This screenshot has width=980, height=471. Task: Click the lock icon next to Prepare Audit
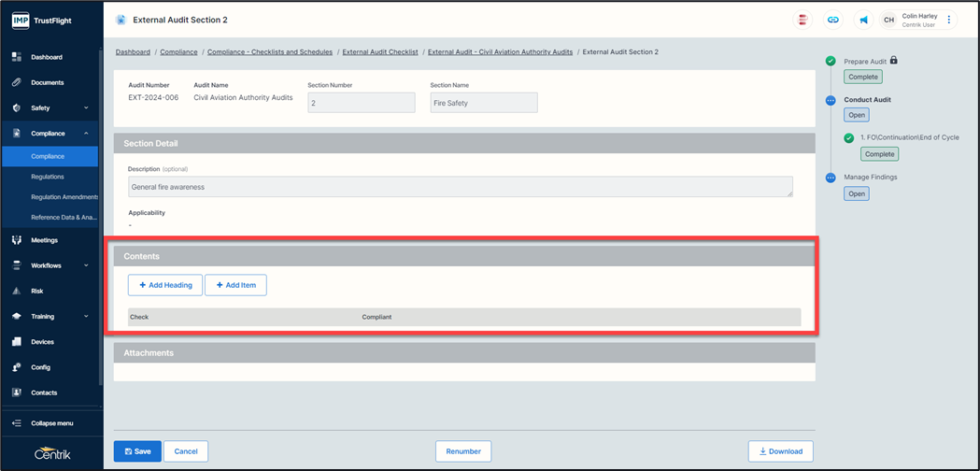[x=894, y=61]
